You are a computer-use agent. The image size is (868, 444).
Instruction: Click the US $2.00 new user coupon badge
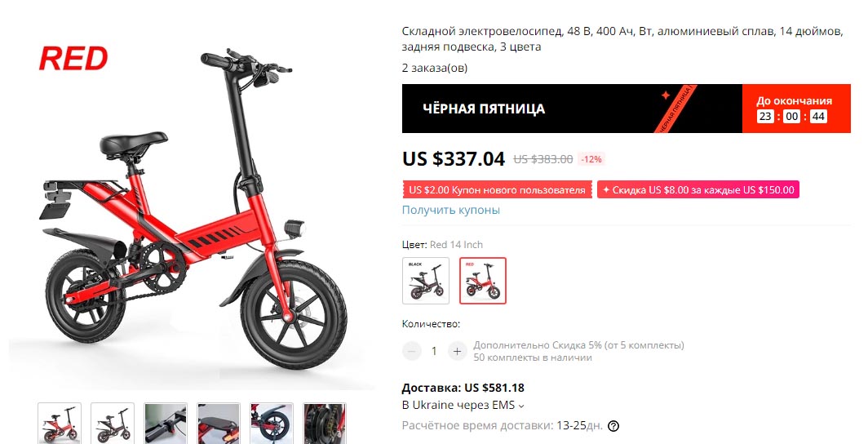click(497, 190)
